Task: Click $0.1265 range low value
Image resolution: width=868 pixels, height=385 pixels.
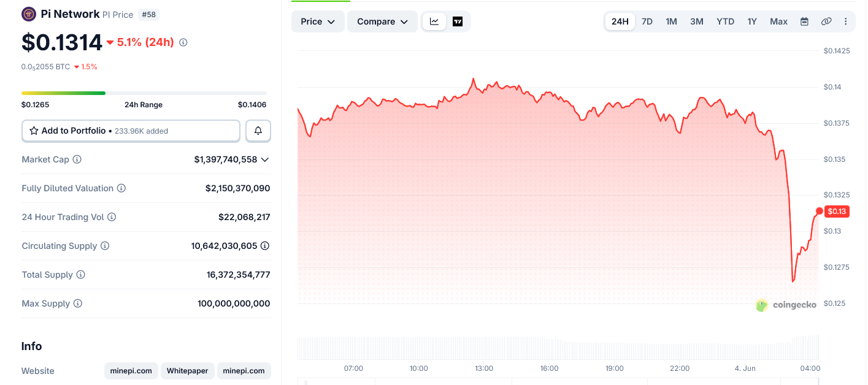Action: (x=35, y=105)
